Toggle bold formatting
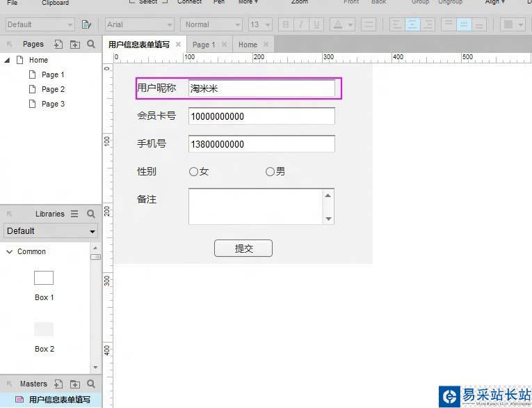Image resolution: width=532 pixels, height=408 pixels. pyautogui.click(x=286, y=24)
